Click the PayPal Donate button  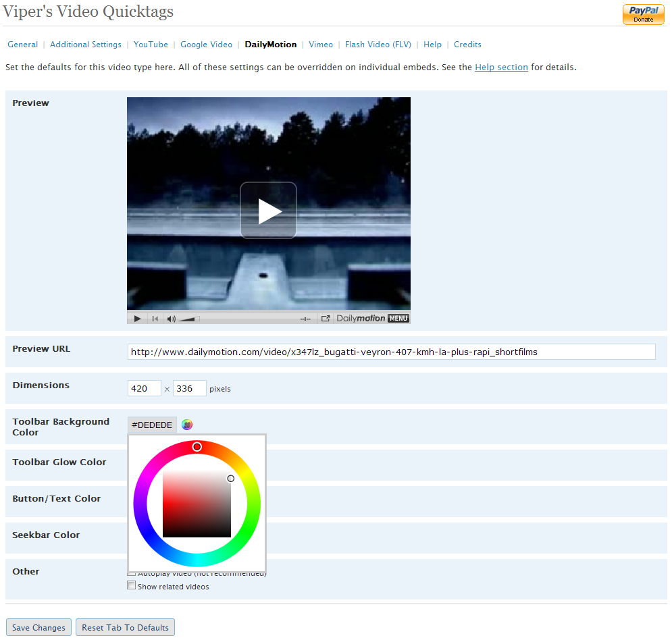(643, 14)
